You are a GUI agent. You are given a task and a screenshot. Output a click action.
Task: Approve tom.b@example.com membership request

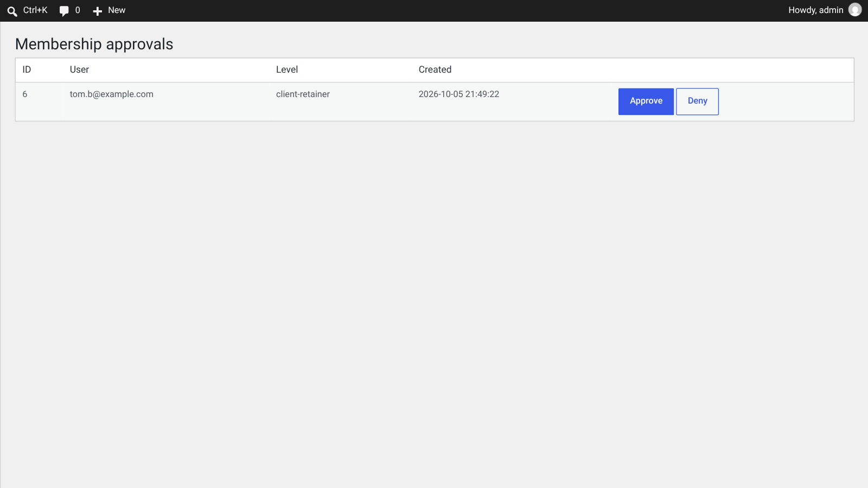[x=646, y=101]
